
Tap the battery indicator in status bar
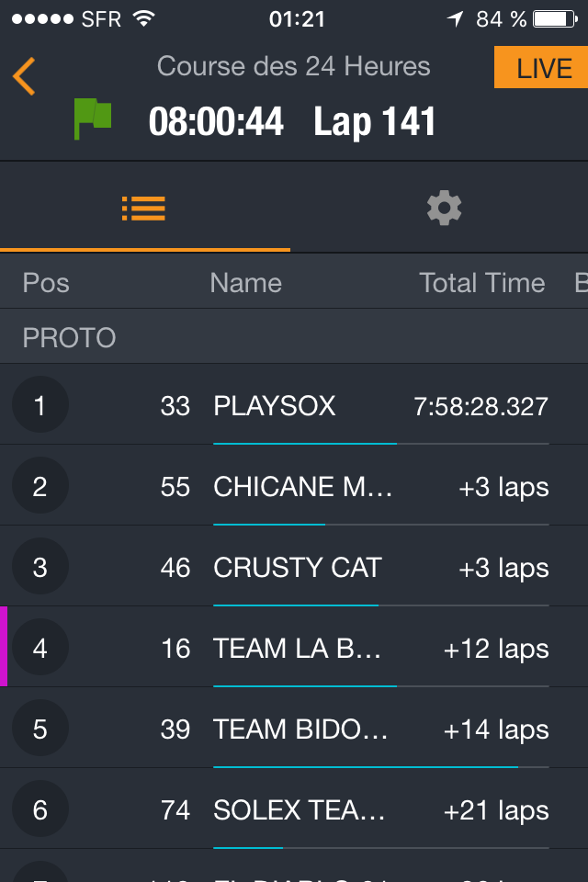tap(555, 18)
